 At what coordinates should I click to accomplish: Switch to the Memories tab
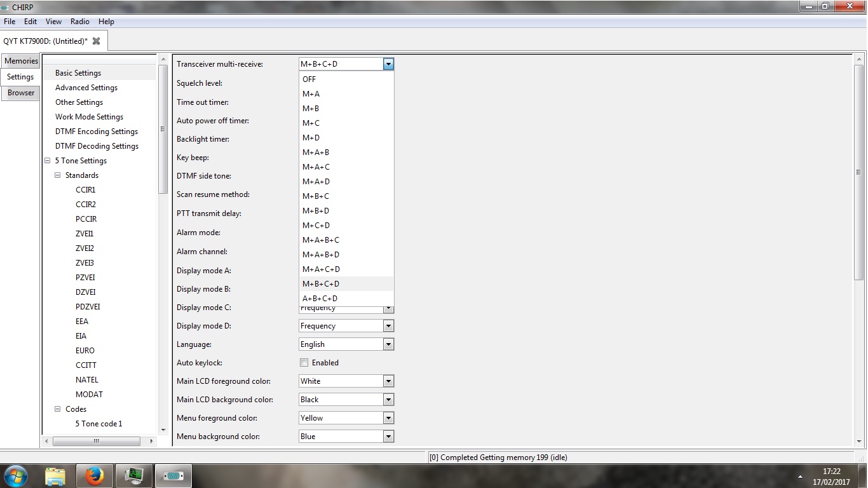(x=21, y=61)
